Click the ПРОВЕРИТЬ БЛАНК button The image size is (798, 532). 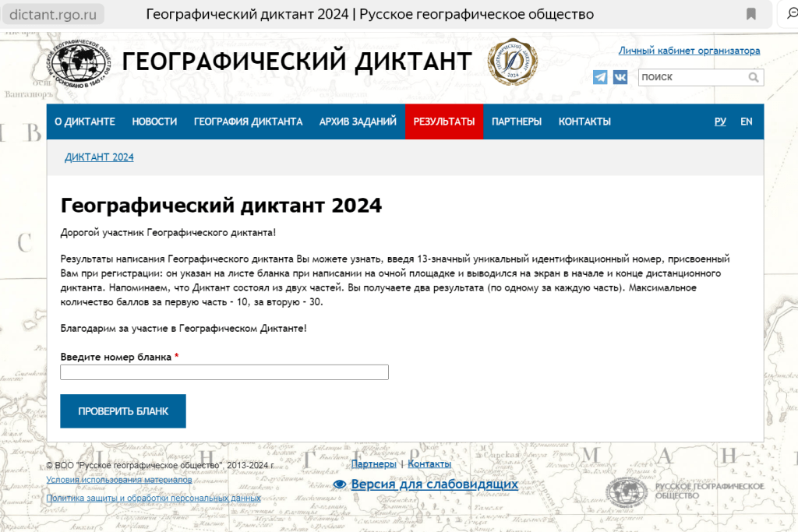point(123,411)
